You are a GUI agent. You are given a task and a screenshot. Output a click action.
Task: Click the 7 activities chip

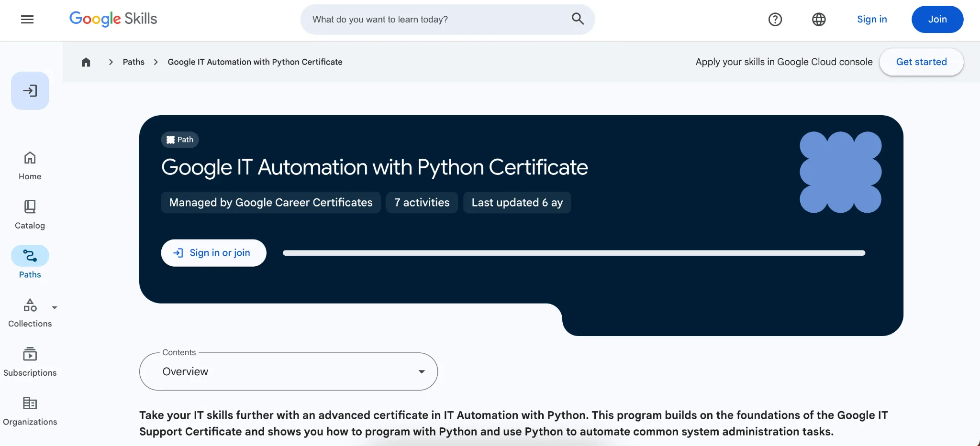point(422,203)
